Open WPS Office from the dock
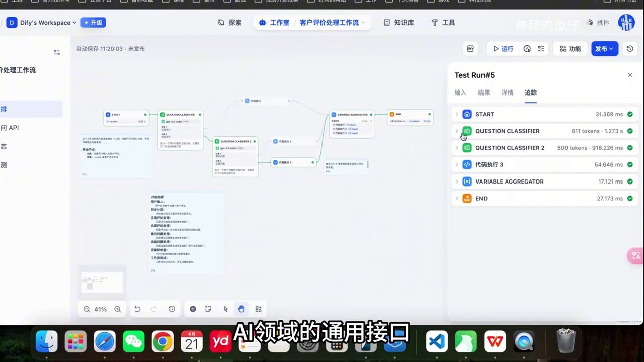This screenshot has height=362, width=644. pyautogui.click(x=495, y=342)
